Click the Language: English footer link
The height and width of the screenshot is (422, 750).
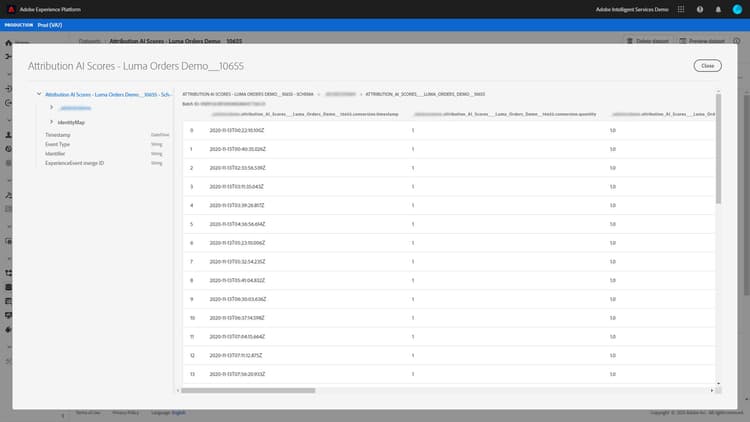click(x=168, y=412)
